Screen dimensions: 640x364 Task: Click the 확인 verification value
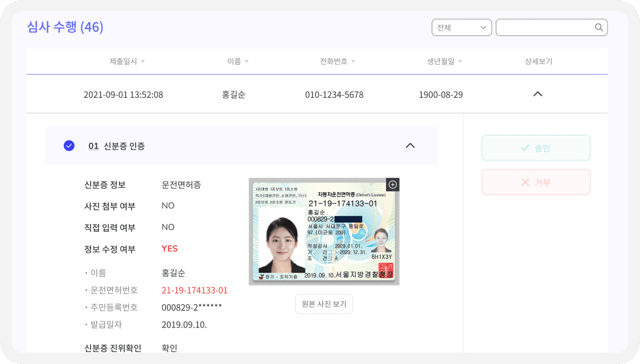pyautogui.click(x=169, y=348)
